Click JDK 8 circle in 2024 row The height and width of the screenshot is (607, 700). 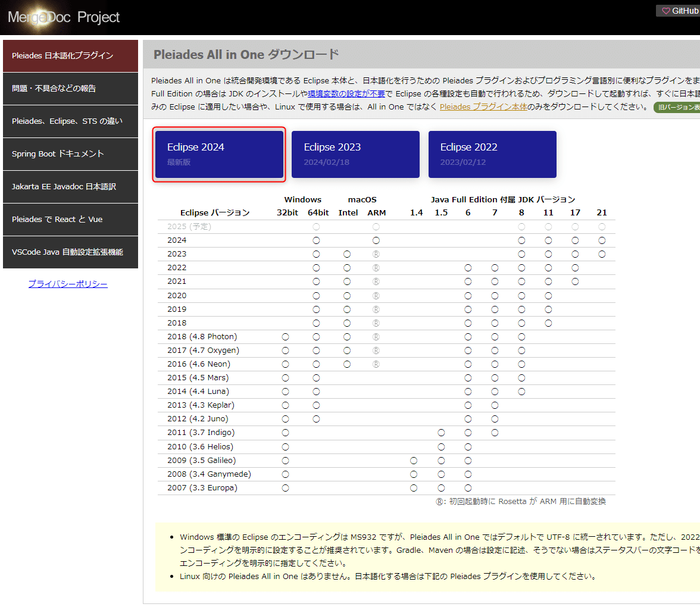pos(521,240)
